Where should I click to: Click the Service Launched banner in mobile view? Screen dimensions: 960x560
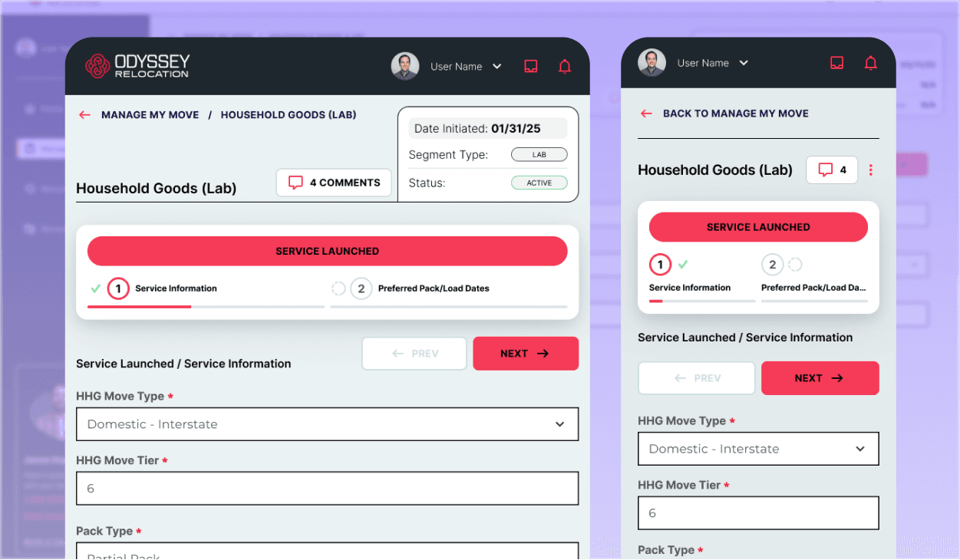pos(758,227)
